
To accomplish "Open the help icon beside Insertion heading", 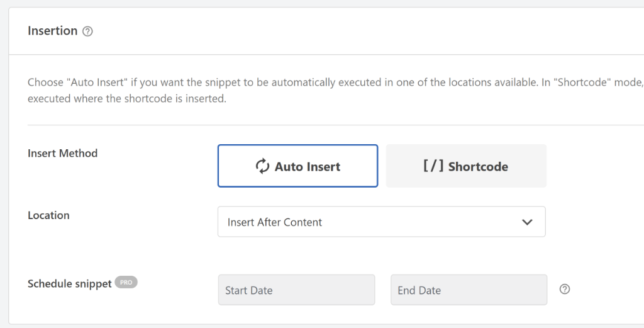I will [87, 31].
